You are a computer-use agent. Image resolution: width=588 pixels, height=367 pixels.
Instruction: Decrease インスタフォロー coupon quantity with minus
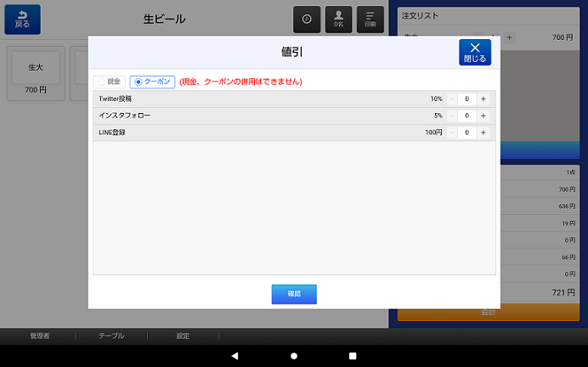(451, 116)
